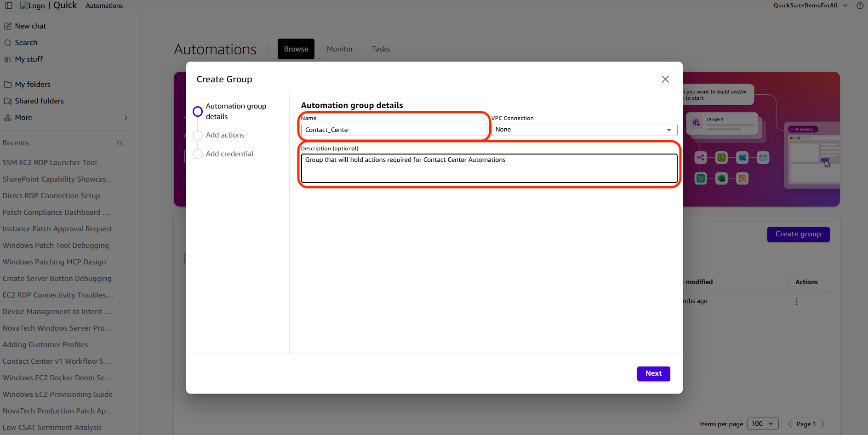Open Patch Compliance Dashboard chat
The height and width of the screenshot is (435, 868).
[56, 212]
